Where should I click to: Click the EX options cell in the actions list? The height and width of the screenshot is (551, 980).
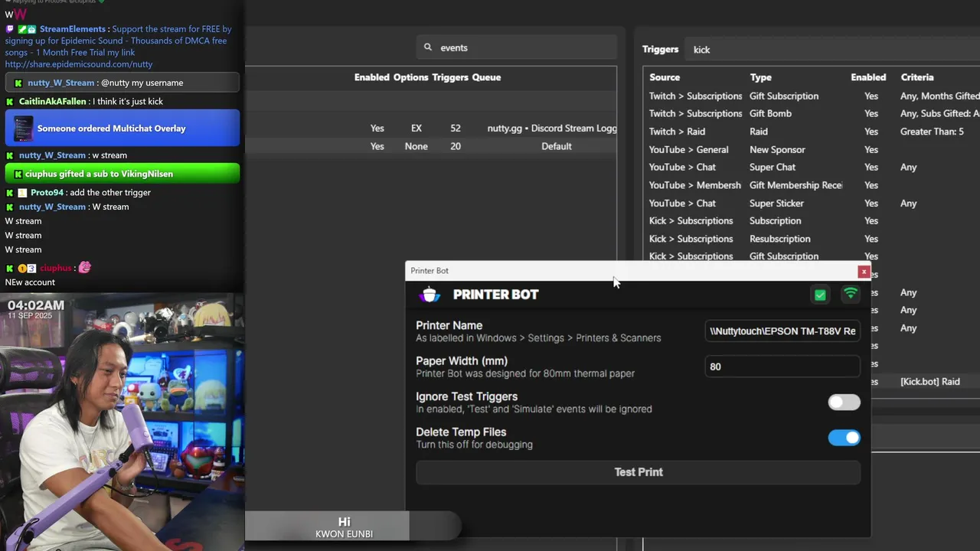pos(416,129)
